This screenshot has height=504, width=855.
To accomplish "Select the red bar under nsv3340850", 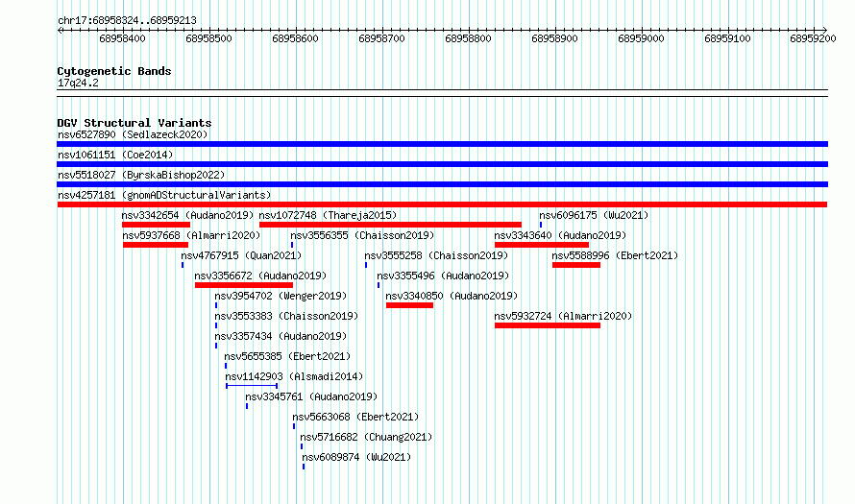I will 409,305.
